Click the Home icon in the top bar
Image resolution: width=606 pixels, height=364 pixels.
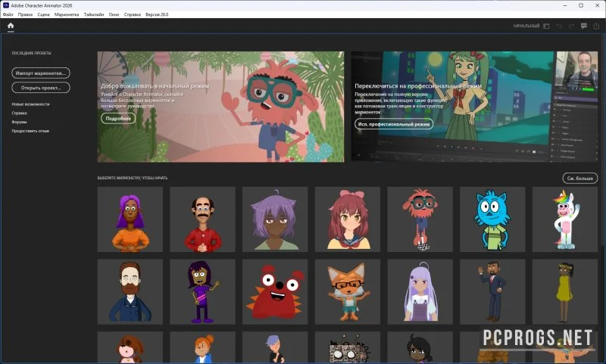point(11,26)
